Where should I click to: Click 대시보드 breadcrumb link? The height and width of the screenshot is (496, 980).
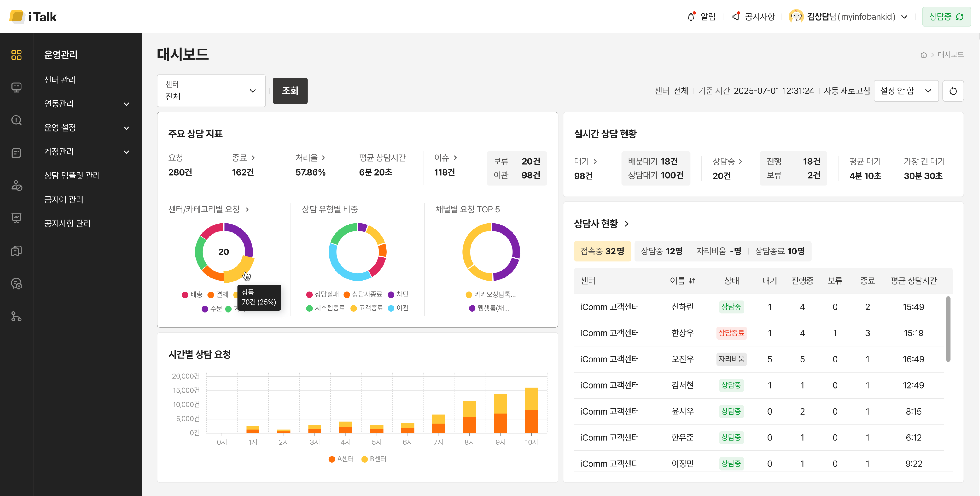click(x=950, y=55)
